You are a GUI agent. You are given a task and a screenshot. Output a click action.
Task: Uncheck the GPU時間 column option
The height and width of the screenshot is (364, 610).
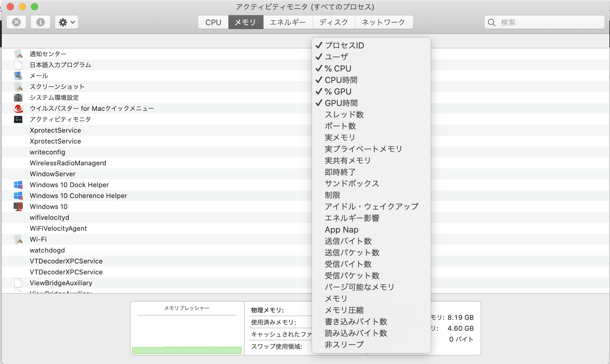tap(341, 103)
